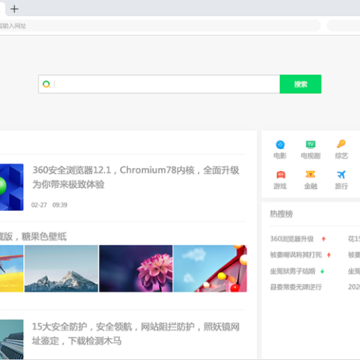The width and height of the screenshot is (360, 360).
Task: View the mountain peaks wallpaper thumbnail
Action: [61, 269]
